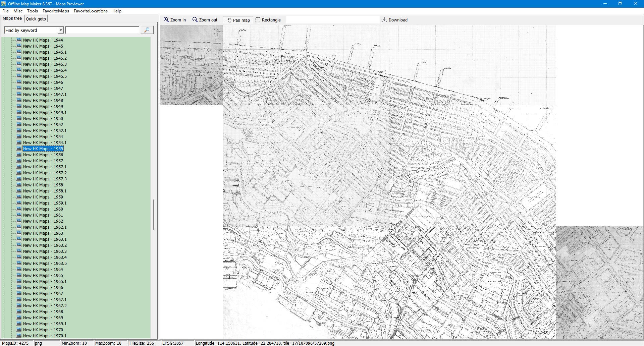Enable the Rectangle selection tool

point(268,20)
